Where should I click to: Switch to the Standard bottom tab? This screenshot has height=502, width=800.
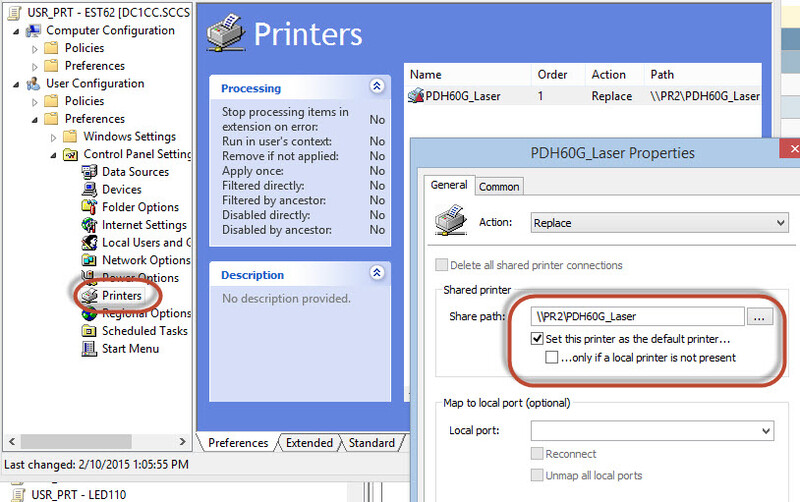(371, 443)
